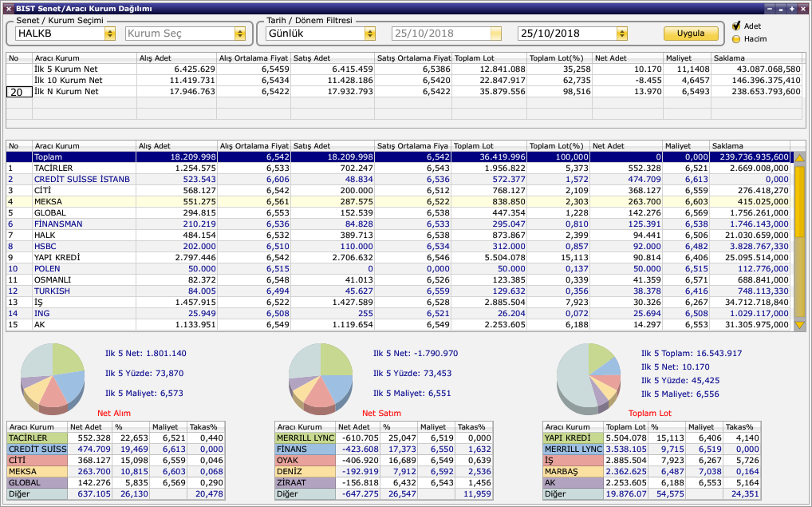This screenshot has height=507, width=812.
Task: Click the text İlk 5 Yüzde: 73,453
Action: click(x=412, y=373)
